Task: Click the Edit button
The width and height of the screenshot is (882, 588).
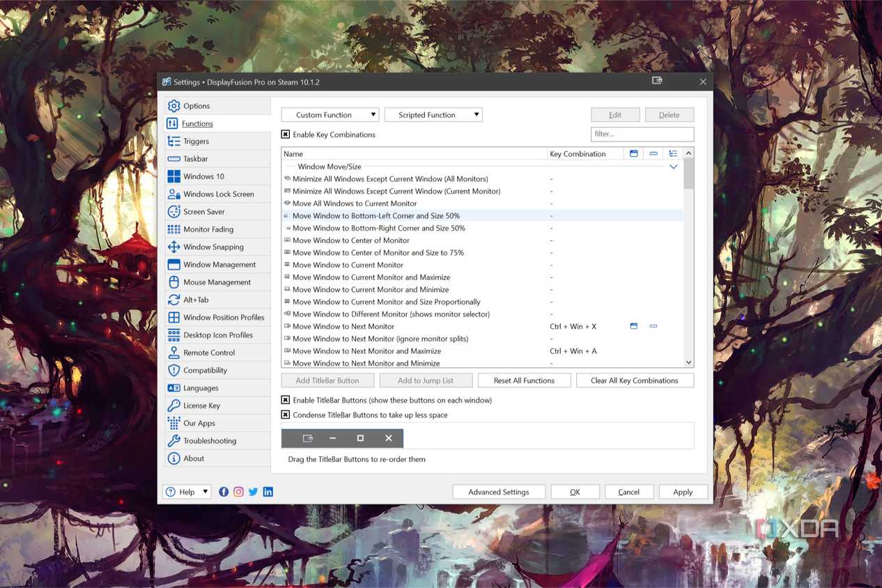Action: 615,115
